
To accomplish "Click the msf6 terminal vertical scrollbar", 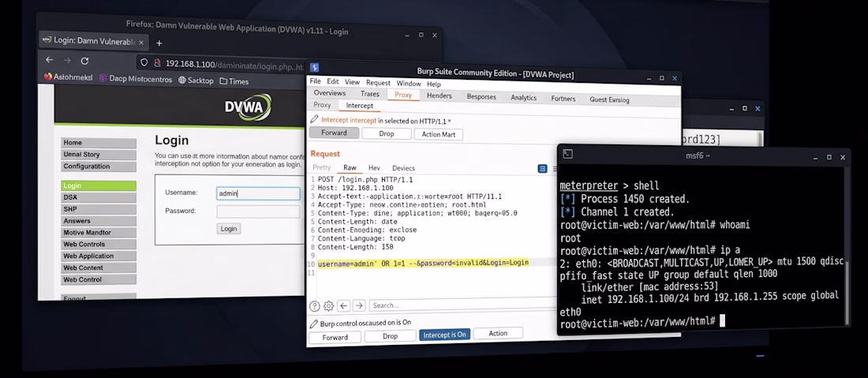I will [x=848, y=294].
